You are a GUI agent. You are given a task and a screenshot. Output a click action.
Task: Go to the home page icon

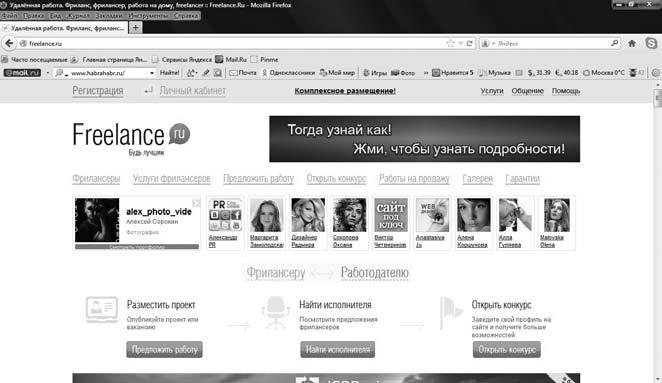click(x=632, y=43)
